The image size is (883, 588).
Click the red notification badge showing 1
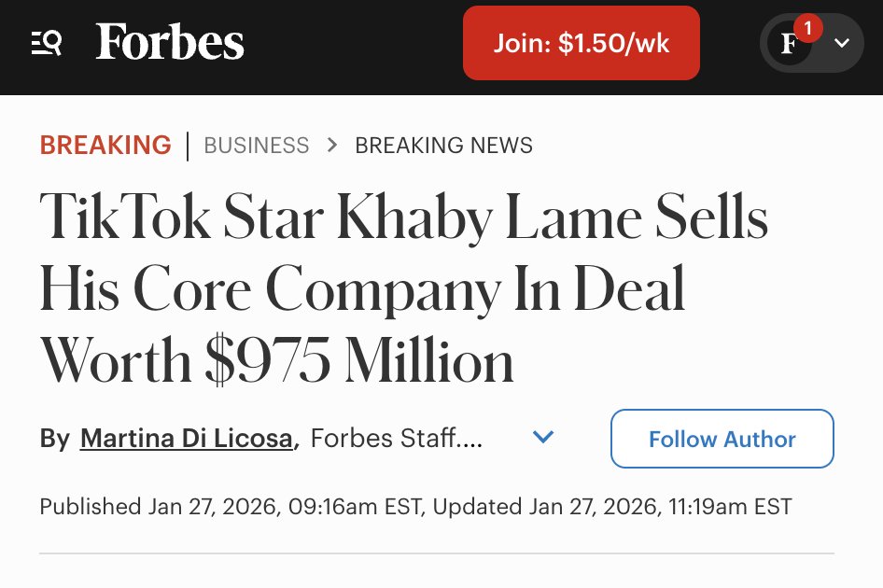pyautogui.click(x=808, y=28)
